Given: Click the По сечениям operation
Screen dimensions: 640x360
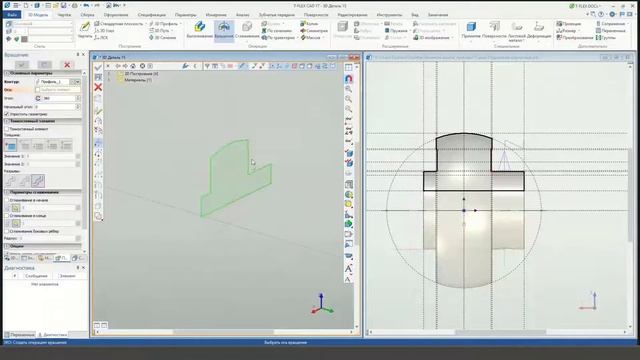Looking at the screenshot, I should (x=277, y=31).
